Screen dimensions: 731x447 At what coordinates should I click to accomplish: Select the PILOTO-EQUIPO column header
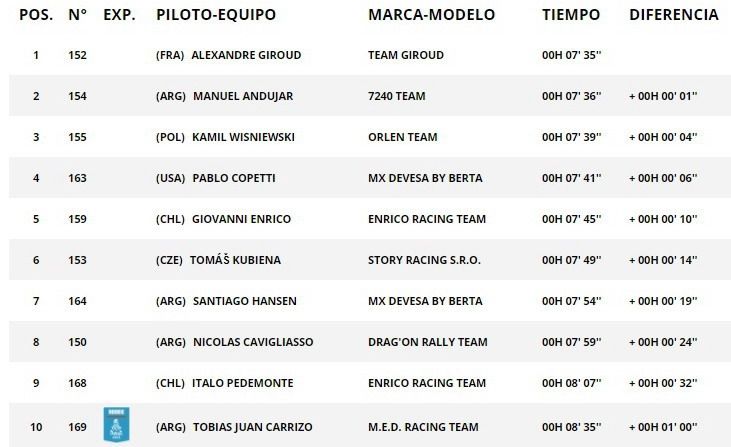pos(216,15)
